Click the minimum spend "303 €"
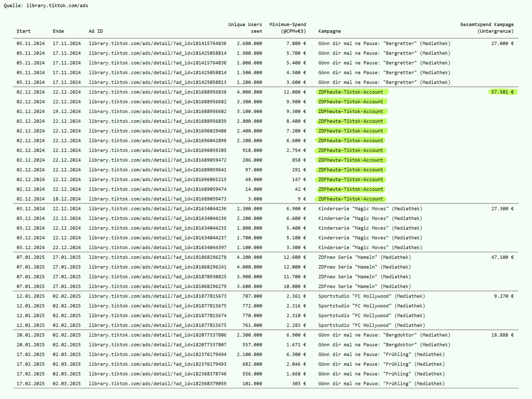The image size is (532, 399). point(299,384)
